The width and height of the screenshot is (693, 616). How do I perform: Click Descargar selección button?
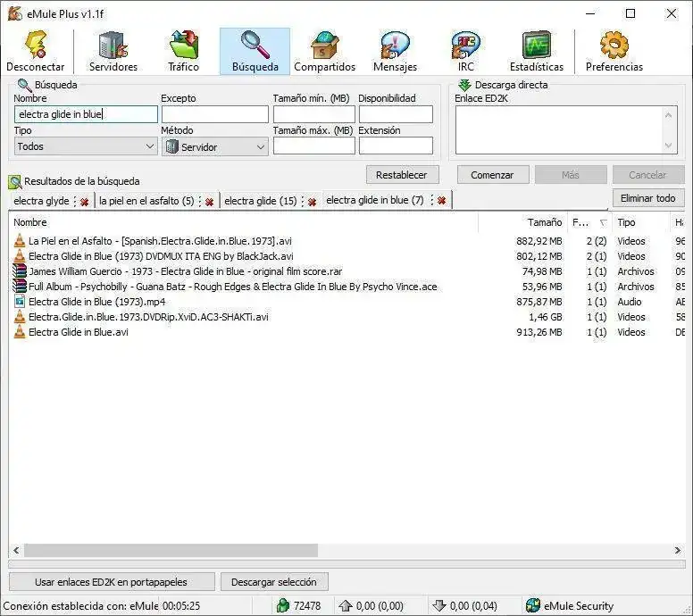click(x=274, y=582)
